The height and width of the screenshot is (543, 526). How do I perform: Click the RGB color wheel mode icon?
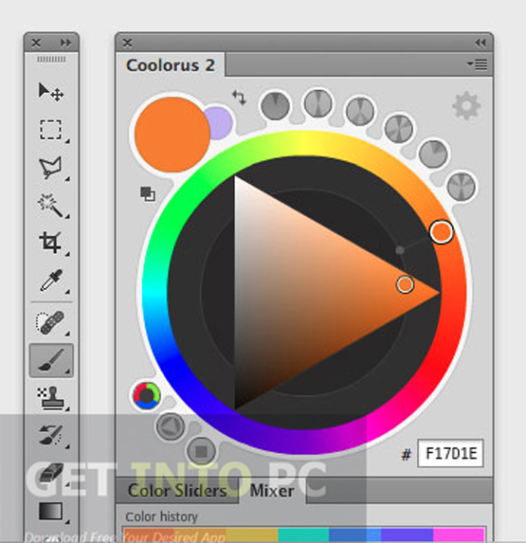(146, 396)
